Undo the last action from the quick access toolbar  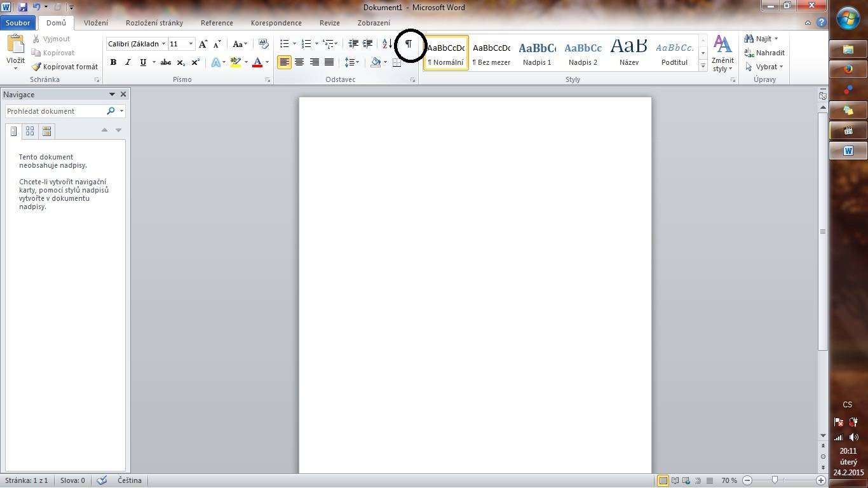tap(36, 7)
